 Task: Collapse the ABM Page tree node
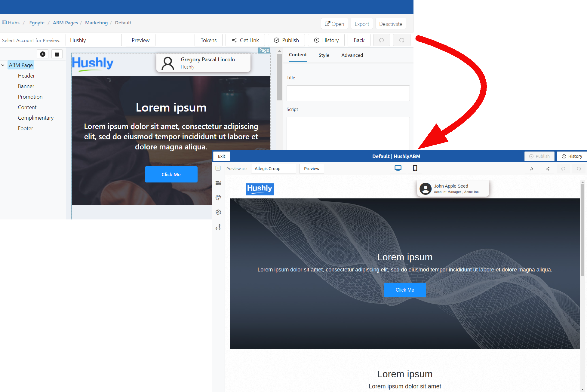tap(3, 65)
